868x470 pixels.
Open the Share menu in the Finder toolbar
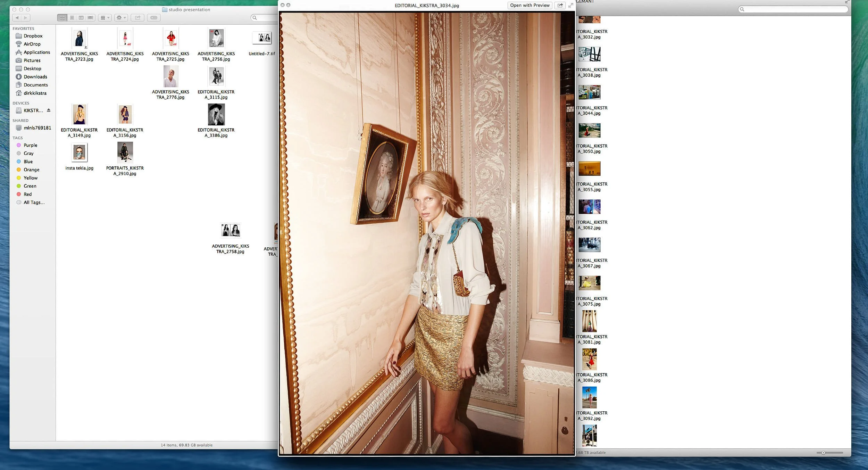tap(137, 18)
